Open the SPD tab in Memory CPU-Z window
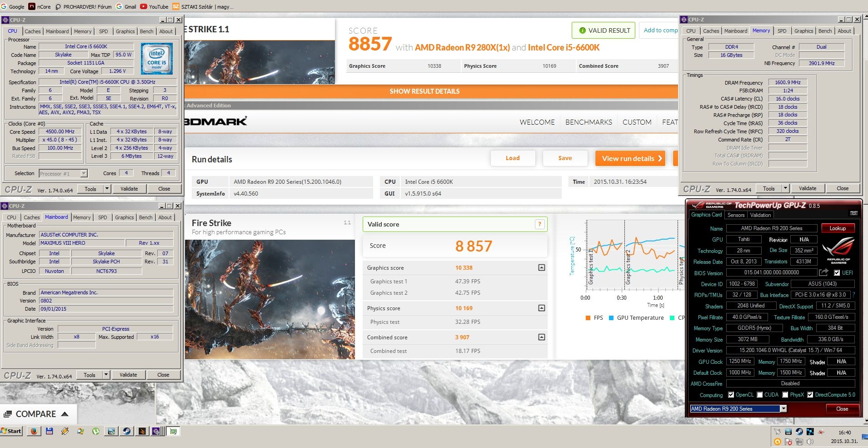This screenshot has height=448, width=868. tap(782, 31)
